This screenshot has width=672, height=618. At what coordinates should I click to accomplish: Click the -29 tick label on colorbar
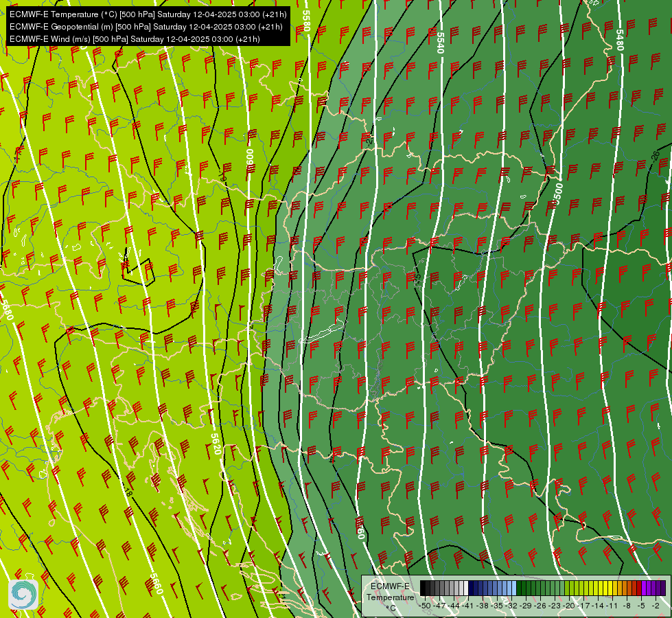pos(526,606)
